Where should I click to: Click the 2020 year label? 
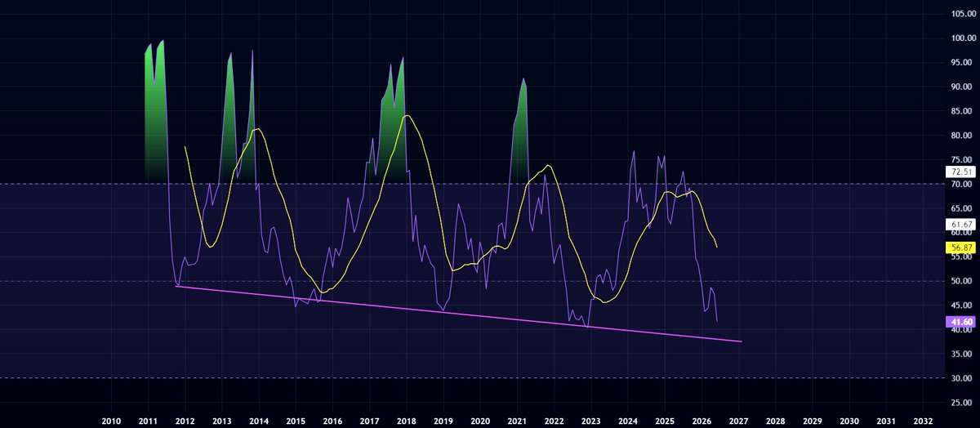coord(480,420)
